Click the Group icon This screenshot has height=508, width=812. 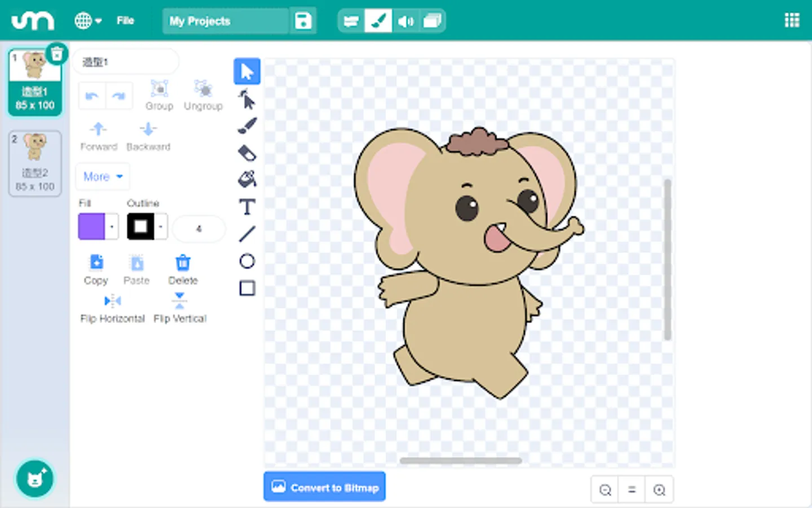click(160, 89)
